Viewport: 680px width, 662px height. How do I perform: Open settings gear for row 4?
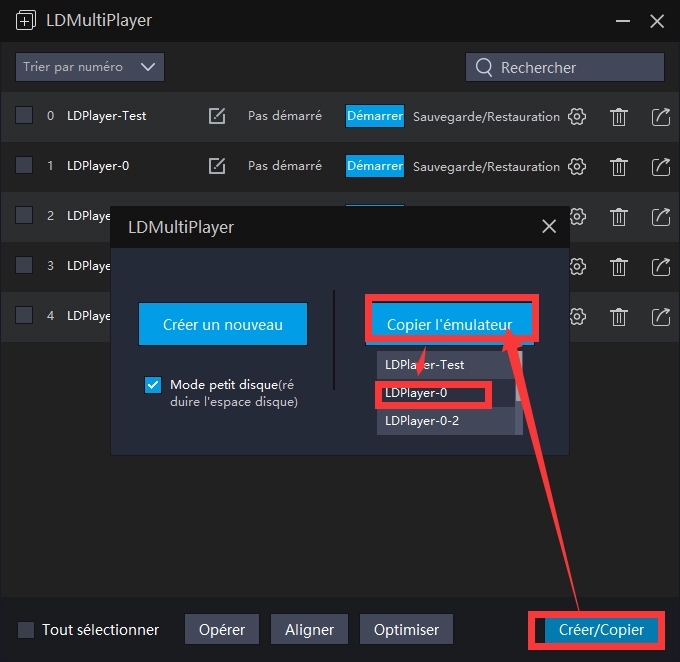tap(578, 316)
